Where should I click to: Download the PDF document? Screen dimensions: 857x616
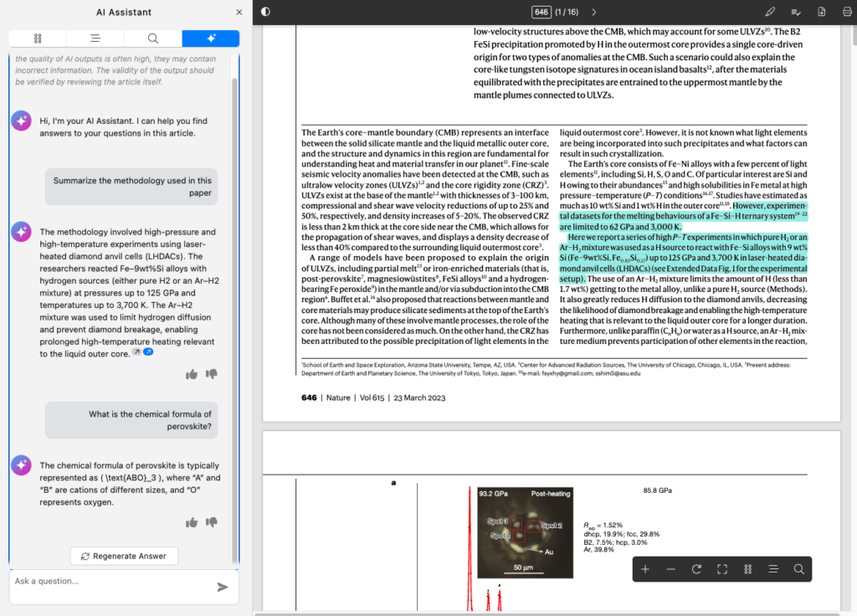coord(822,12)
